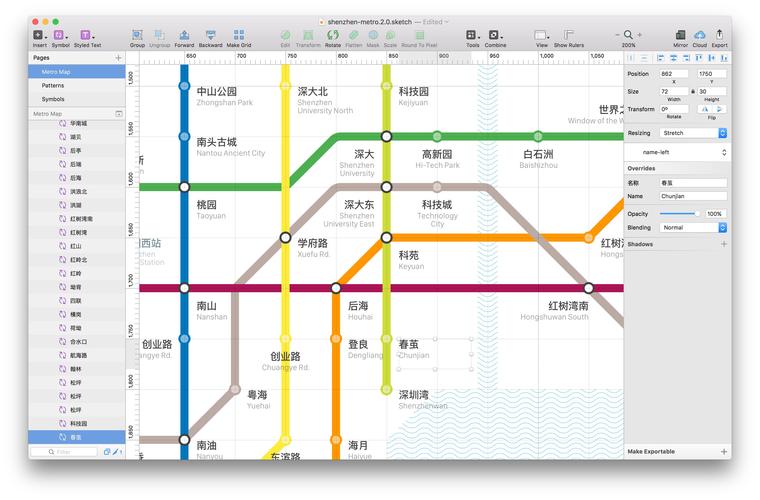Click the Export toolbar icon
Viewport: 760px width, 500px height.
coord(719,35)
